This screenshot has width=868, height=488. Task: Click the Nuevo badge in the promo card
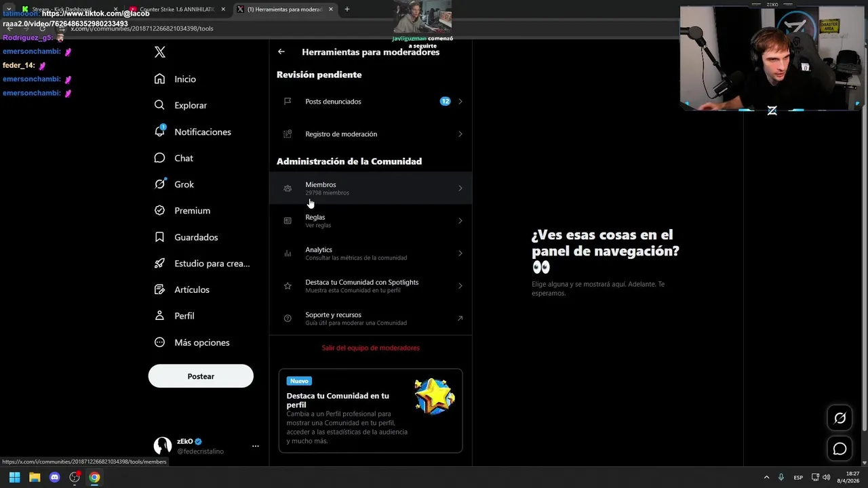pyautogui.click(x=299, y=381)
